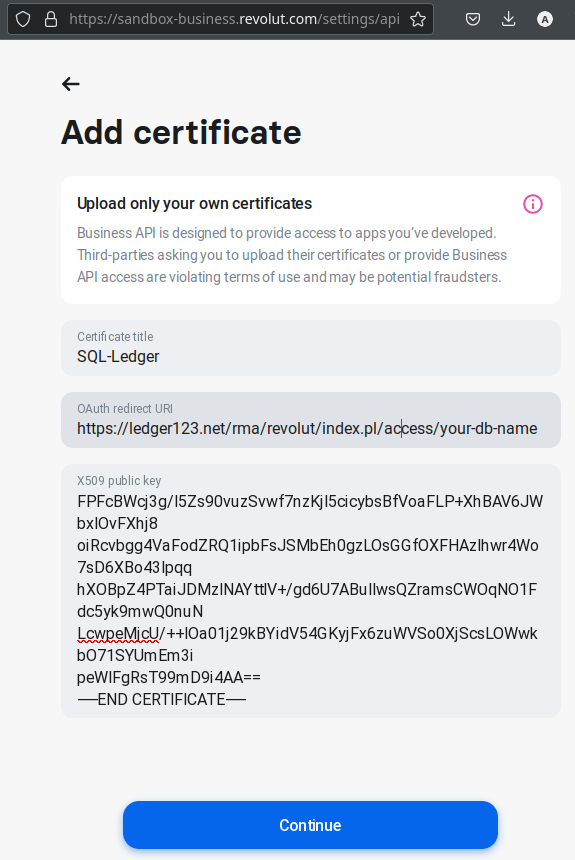Open the browser downloads icon
Image resolution: width=575 pixels, height=860 pixels.
click(509, 19)
